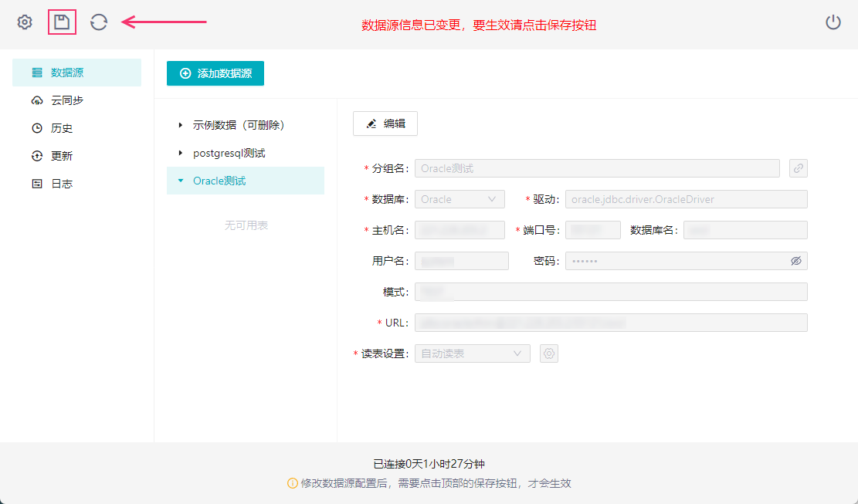Click the 主机名 input field
Image resolution: width=858 pixels, height=504 pixels.
click(x=460, y=230)
